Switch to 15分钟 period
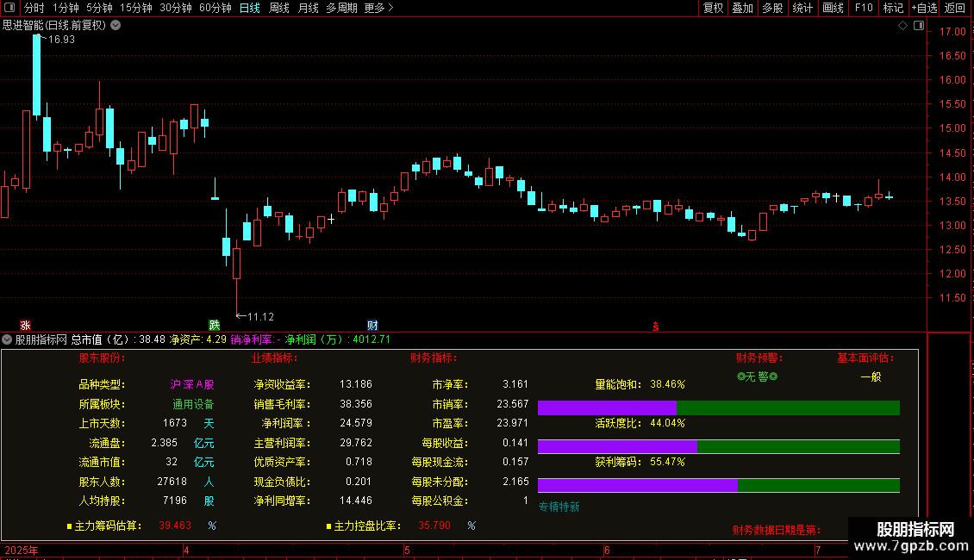 click(x=136, y=8)
